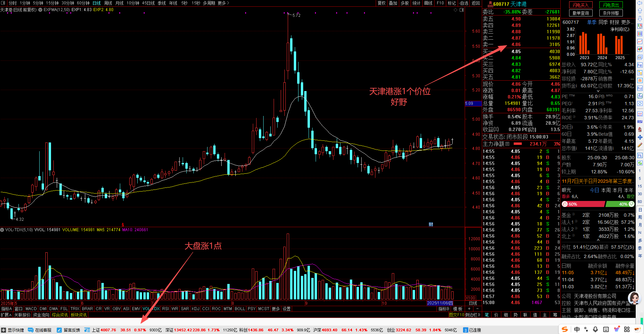Click the index list icon before 上证
Screen dimensions: 644x334
point(87,330)
